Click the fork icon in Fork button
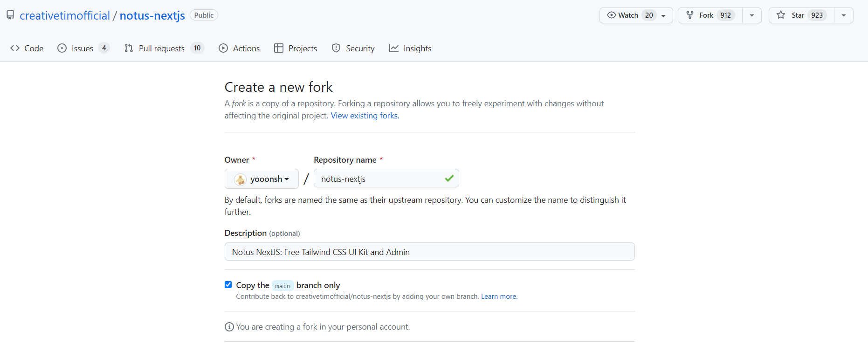 [x=690, y=15]
